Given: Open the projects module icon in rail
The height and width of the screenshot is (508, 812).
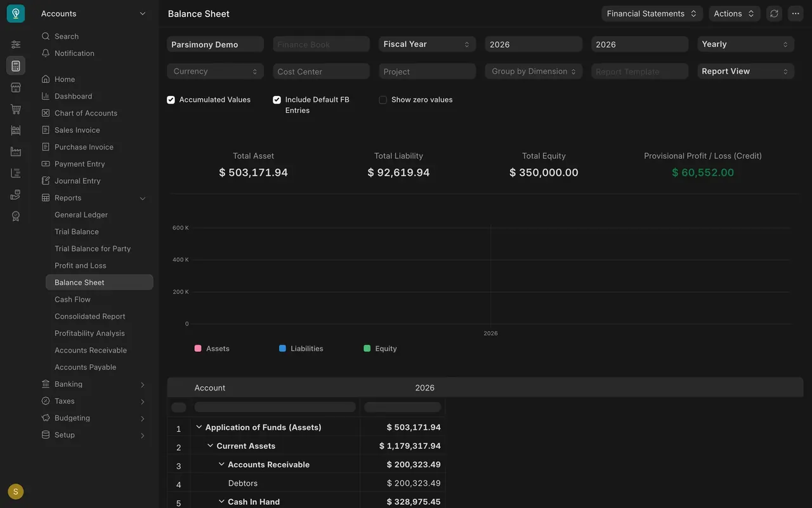Looking at the screenshot, I should 16,173.
